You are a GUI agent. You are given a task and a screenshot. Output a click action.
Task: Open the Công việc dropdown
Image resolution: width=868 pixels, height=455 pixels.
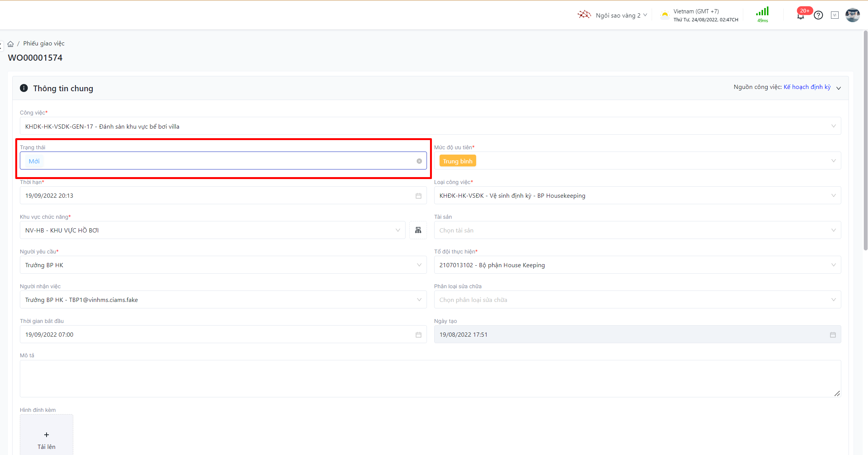click(430, 126)
